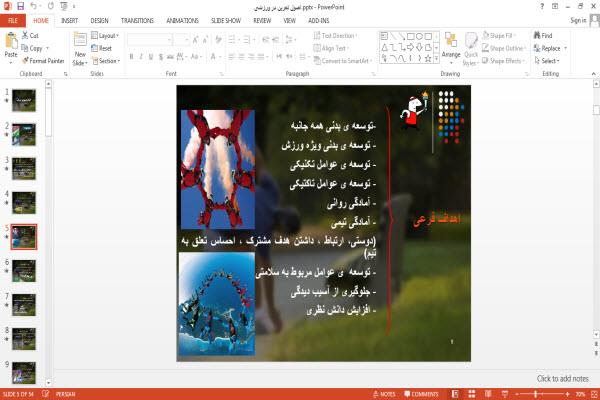Screen dimensions: 600x400
Task: Click Replace in the Editing group
Action: pos(547,48)
